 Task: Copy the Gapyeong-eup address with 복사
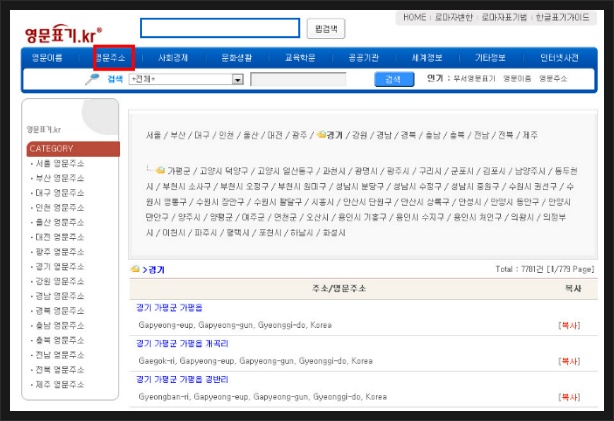[x=568, y=325]
